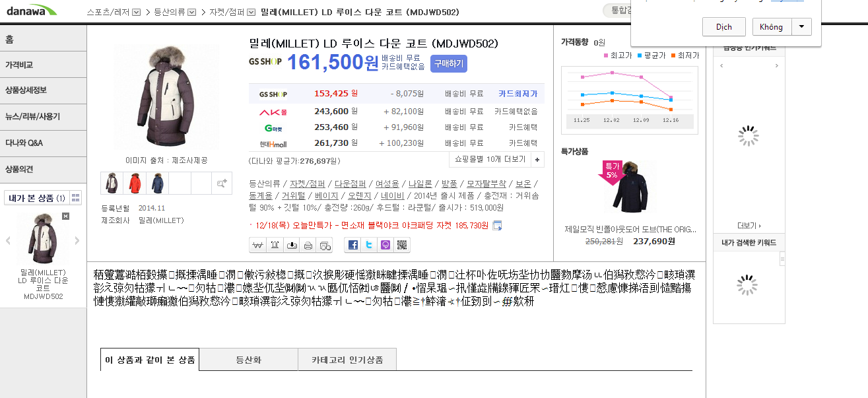The width and height of the screenshot is (868, 398).
Task: Open the 쇼핑몰별 10개 더보기 link
Action: (489, 160)
